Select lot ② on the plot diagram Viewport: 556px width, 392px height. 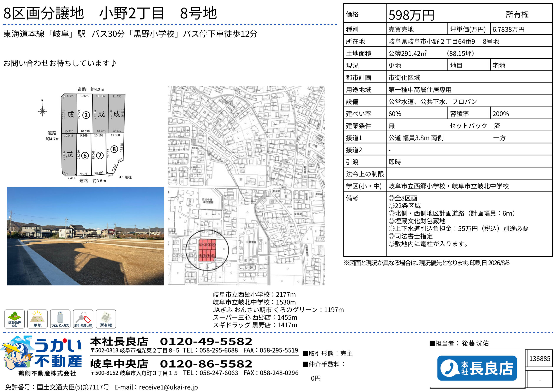86,115
